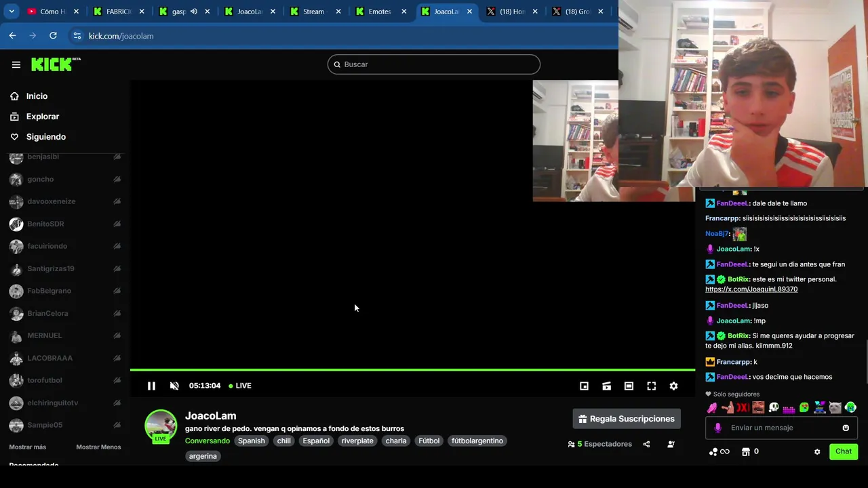Open the chat shop icon

746,451
